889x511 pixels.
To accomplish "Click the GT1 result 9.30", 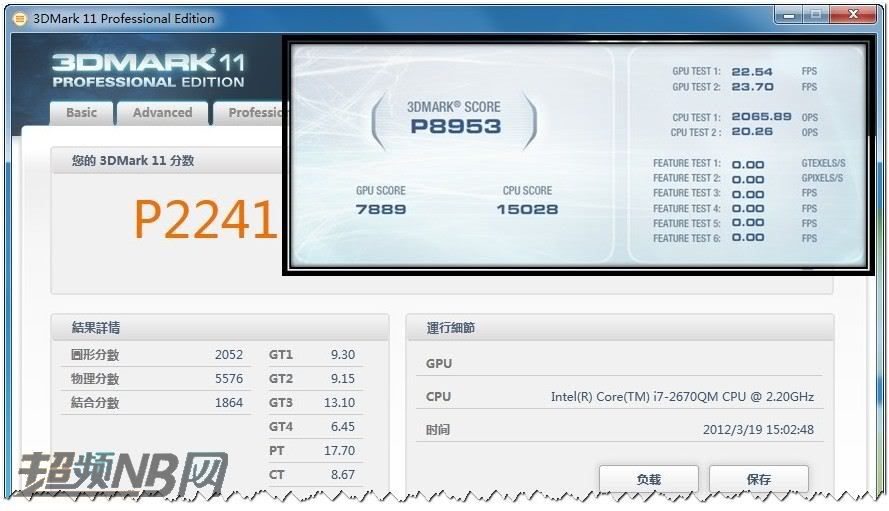I will [x=343, y=354].
